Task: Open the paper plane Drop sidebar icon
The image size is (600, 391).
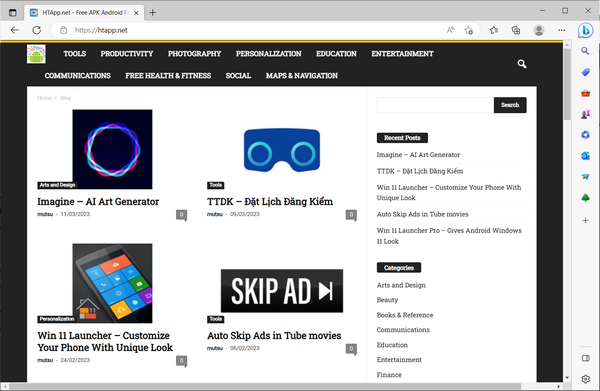Action: pos(585,176)
